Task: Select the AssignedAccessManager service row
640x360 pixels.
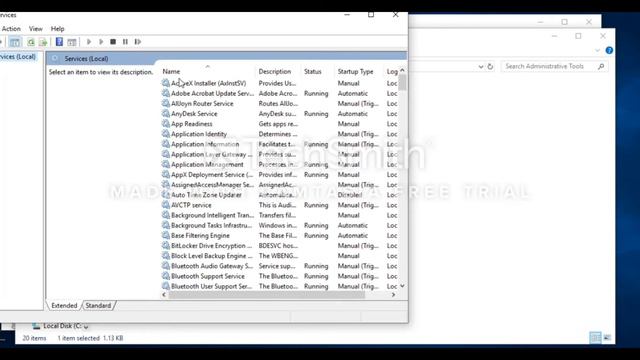Action: click(x=280, y=185)
